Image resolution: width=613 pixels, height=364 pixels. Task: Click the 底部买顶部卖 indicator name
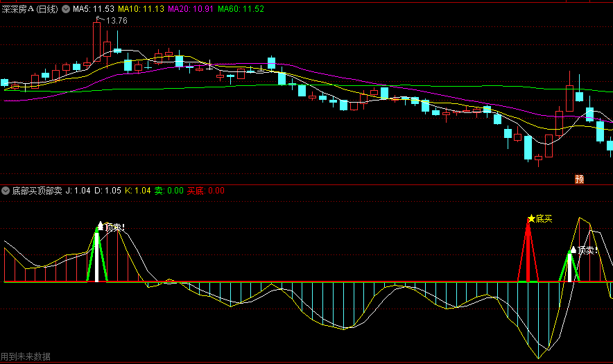point(37,190)
